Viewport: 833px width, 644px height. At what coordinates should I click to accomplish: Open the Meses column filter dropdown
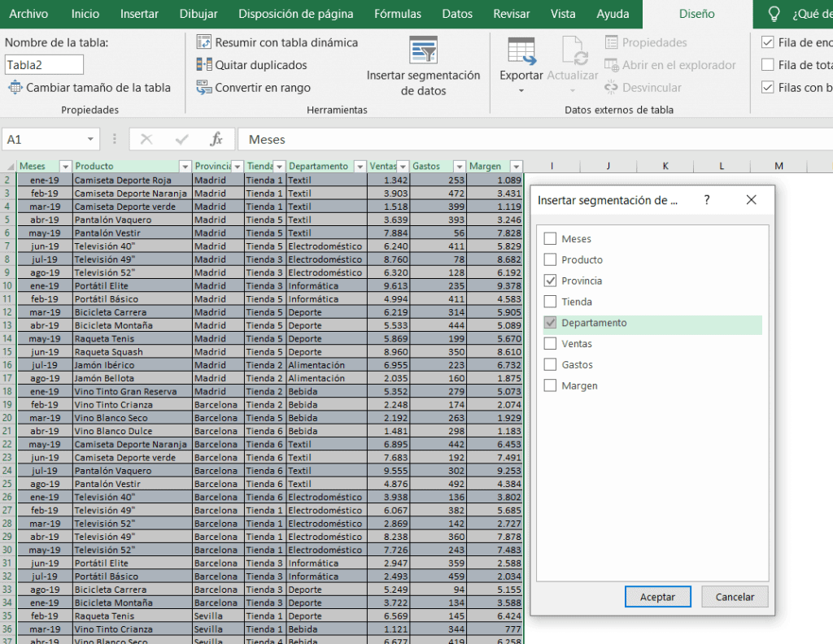pos(65,167)
